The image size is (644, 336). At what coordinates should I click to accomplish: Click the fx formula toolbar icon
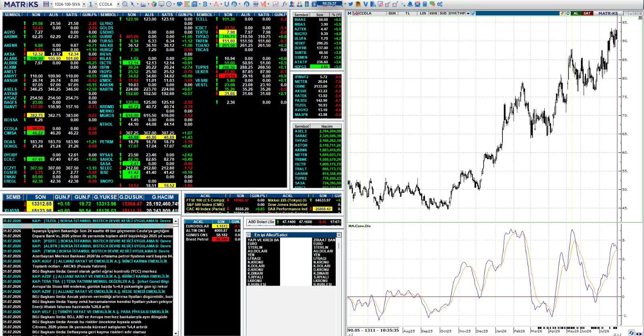pos(285,4)
